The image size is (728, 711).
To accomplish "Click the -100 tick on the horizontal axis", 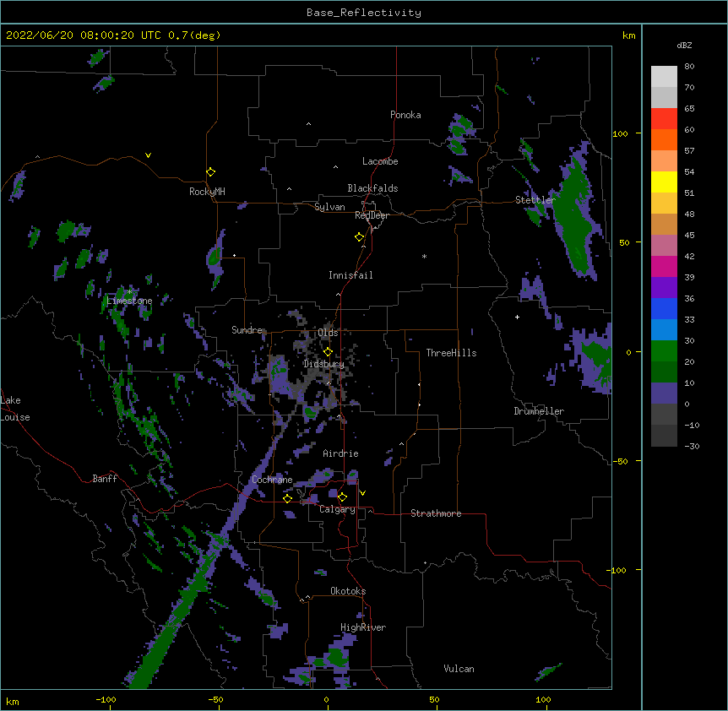I will coord(106,699).
